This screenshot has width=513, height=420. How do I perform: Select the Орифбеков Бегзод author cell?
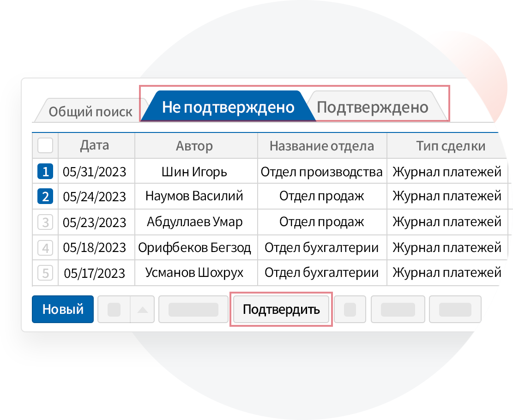click(194, 248)
